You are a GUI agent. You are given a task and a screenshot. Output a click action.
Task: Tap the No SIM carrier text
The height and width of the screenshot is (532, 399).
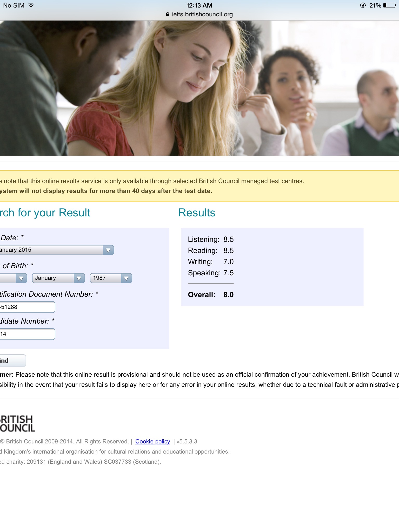pos(14,5)
